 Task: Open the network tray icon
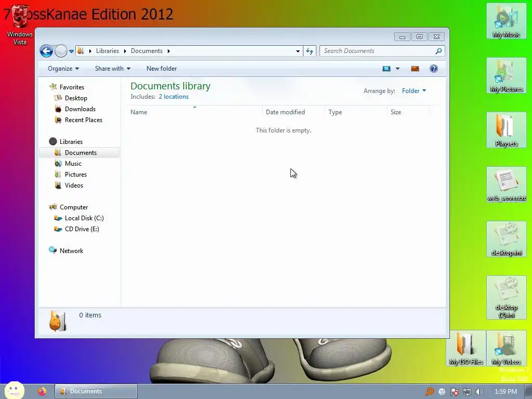point(467,392)
